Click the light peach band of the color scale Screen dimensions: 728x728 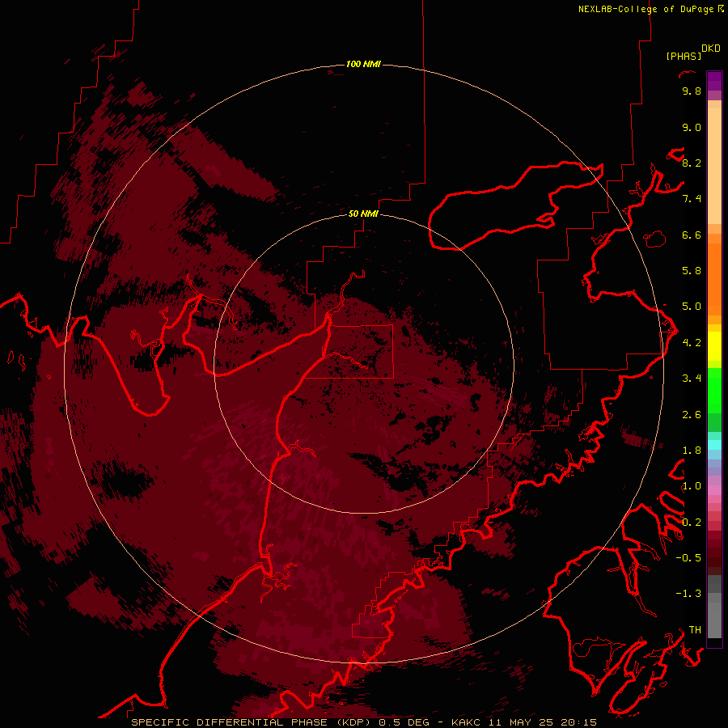tap(714, 166)
